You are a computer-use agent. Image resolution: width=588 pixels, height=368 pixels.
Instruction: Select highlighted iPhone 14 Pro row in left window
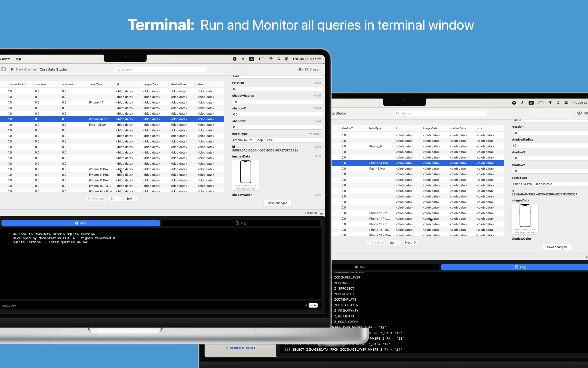pos(112,119)
